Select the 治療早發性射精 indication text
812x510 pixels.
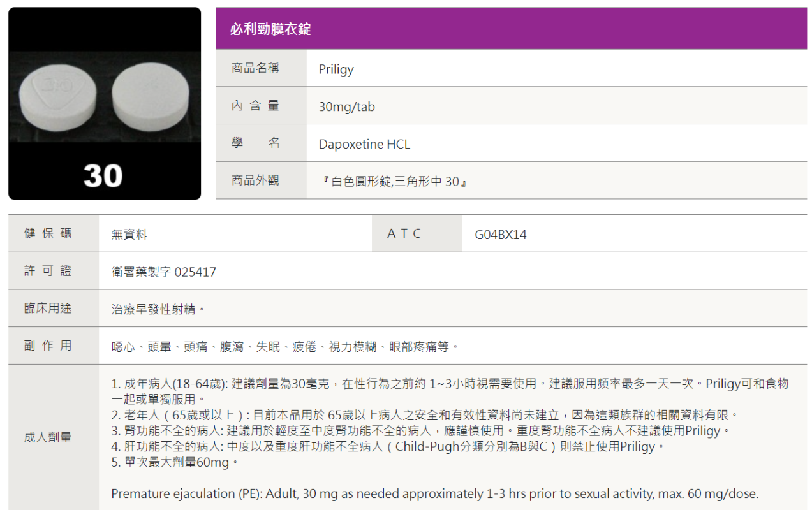[x=158, y=310]
